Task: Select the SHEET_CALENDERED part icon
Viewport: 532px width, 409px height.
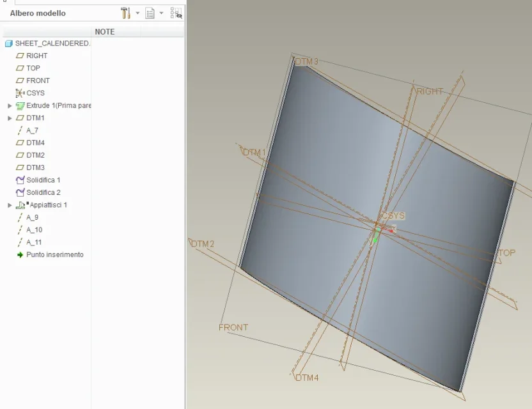Action: pos(9,43)
